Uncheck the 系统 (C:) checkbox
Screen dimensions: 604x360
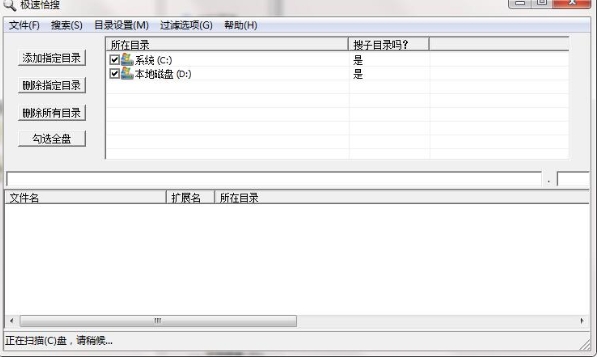[114, 60]
